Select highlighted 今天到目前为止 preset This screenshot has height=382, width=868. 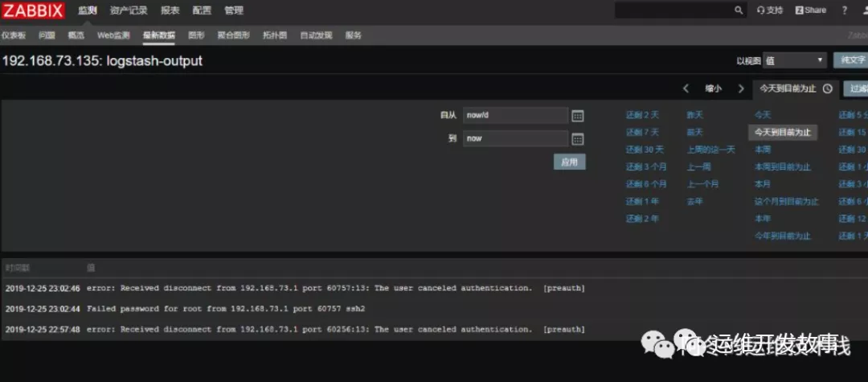pyautogui.click(x=783, y=133)
